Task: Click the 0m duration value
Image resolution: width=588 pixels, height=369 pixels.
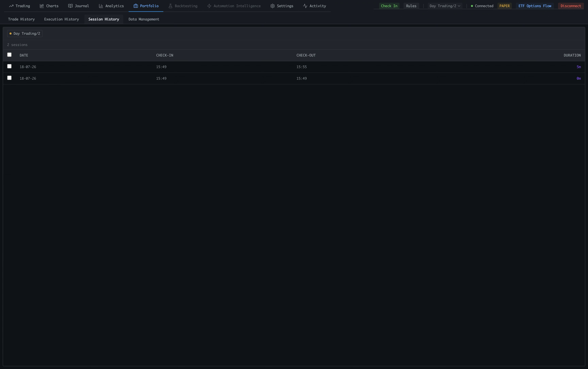Action: click(x=579, y=78)
